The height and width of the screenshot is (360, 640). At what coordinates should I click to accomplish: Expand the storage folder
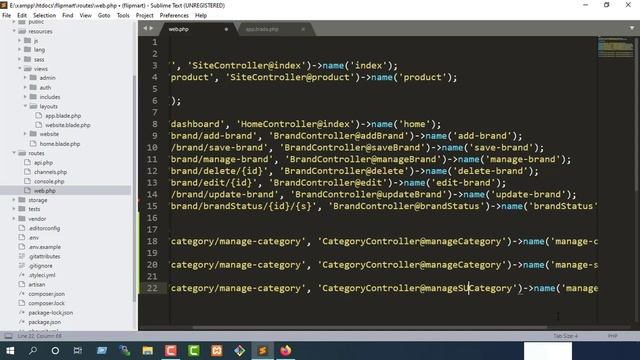(14, 200)
